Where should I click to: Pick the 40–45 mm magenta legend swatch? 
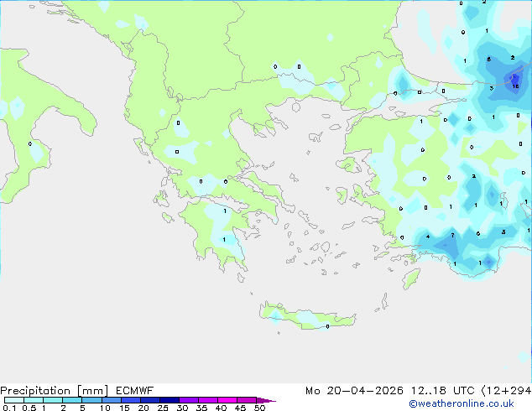click(227, 400)
